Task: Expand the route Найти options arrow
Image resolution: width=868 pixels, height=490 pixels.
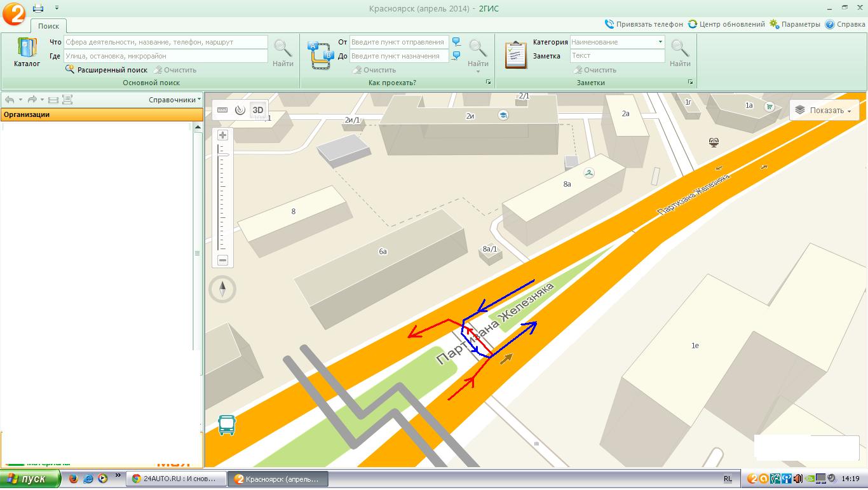Action: click(478, 71)
